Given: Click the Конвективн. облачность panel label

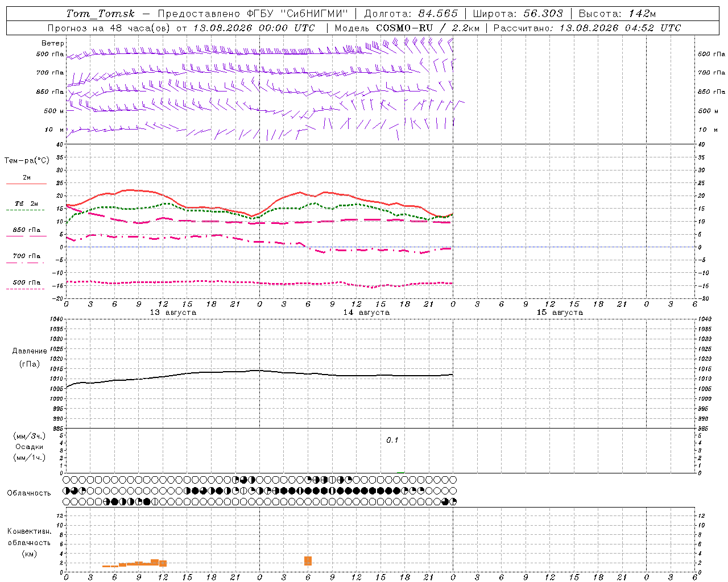Looking at the screenshot, I should [29, 542].
